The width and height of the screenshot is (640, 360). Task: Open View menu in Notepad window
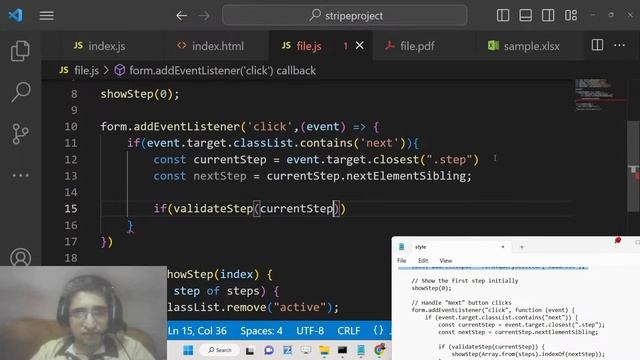pyautogui.click(x=446, y=260)
